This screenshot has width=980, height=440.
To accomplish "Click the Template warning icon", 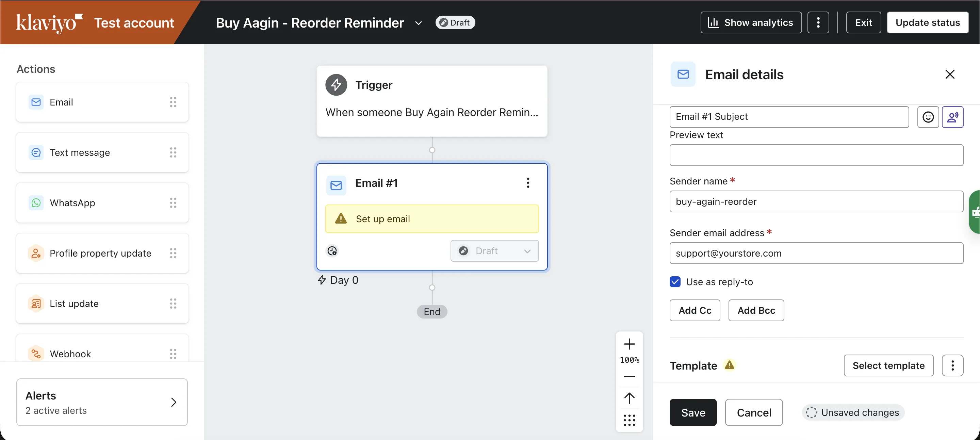I will pyautogui.click(x=729, y=365).
